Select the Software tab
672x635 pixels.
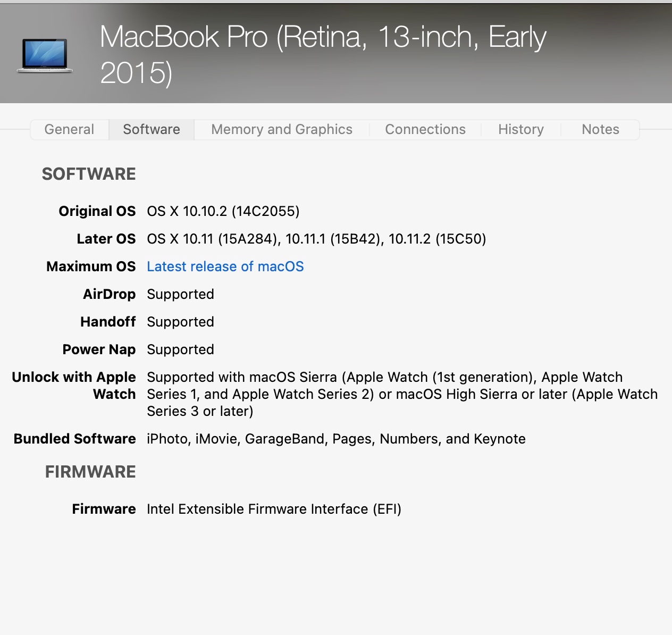[152, 129]
